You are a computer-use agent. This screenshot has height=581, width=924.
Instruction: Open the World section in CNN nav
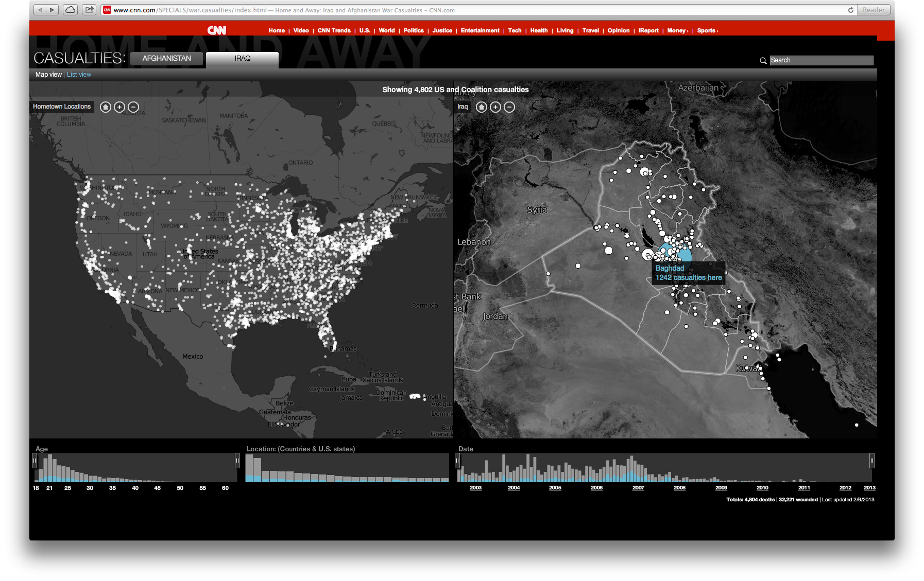point(386,31)
